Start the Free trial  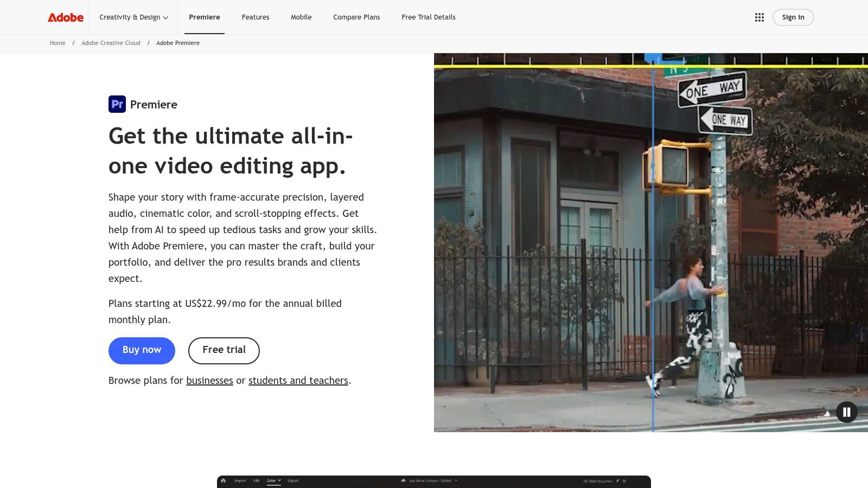[224, 350]
